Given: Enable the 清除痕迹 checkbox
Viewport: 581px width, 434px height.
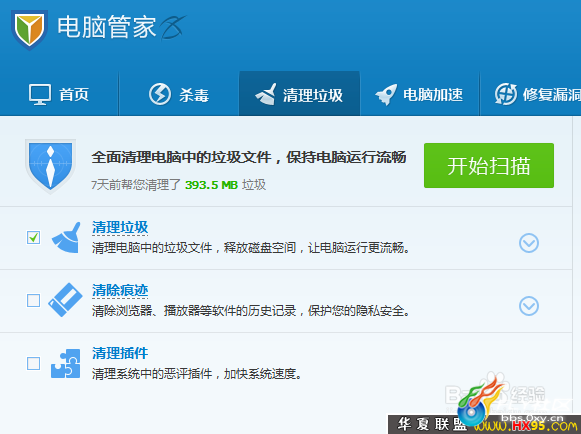Looking at the screenshot, I should [33, 300].
